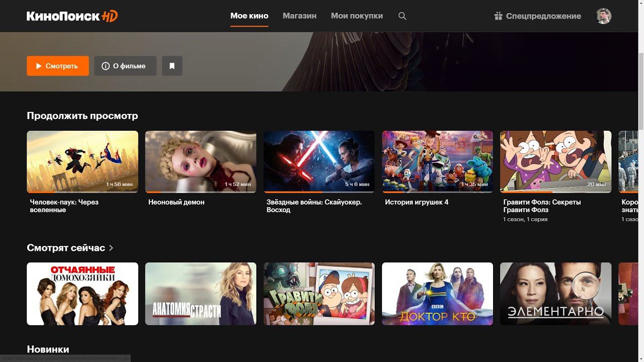
Task: Open История игрушек 4 thumbnail
Action: point(437,162)
